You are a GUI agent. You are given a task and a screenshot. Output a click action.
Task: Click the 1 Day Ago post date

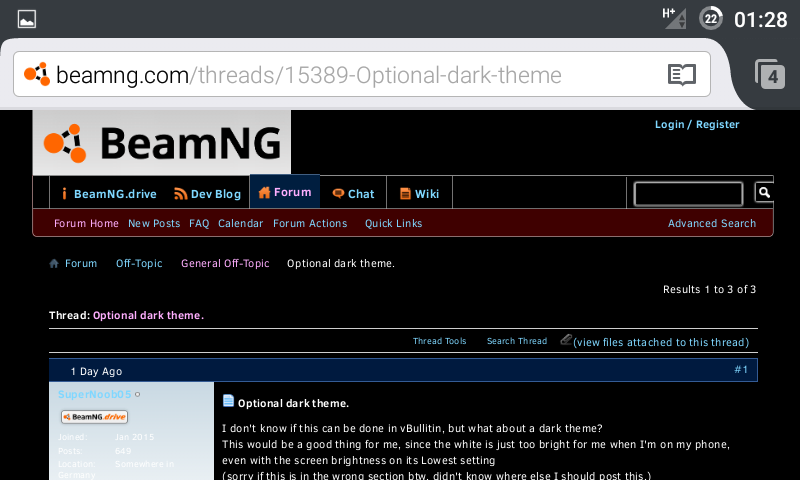click(96, 371)
